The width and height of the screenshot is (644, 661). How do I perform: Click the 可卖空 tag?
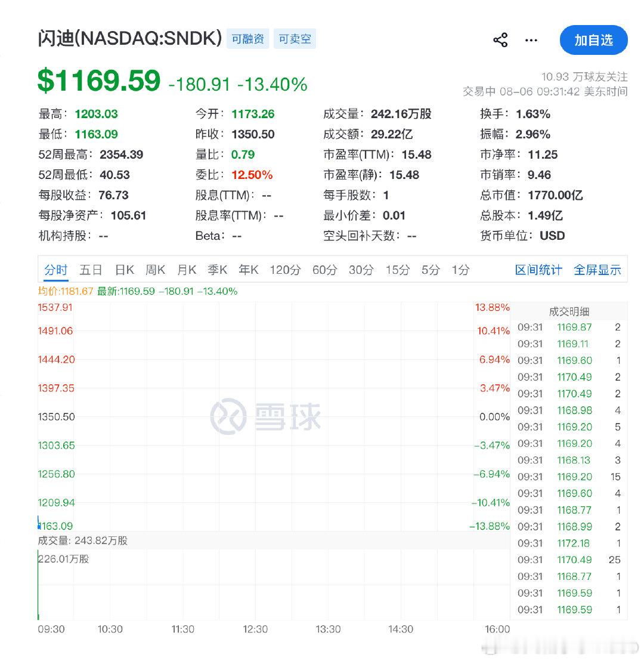tap(295, 39)
